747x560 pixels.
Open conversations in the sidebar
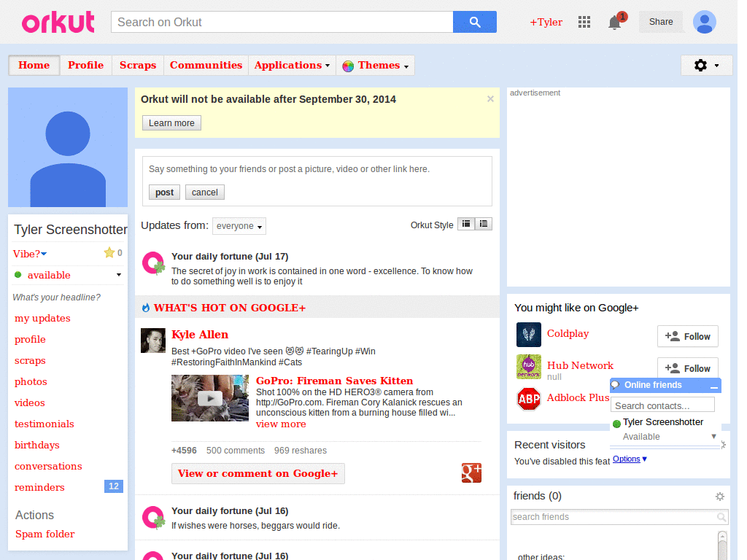click(48, 466)
